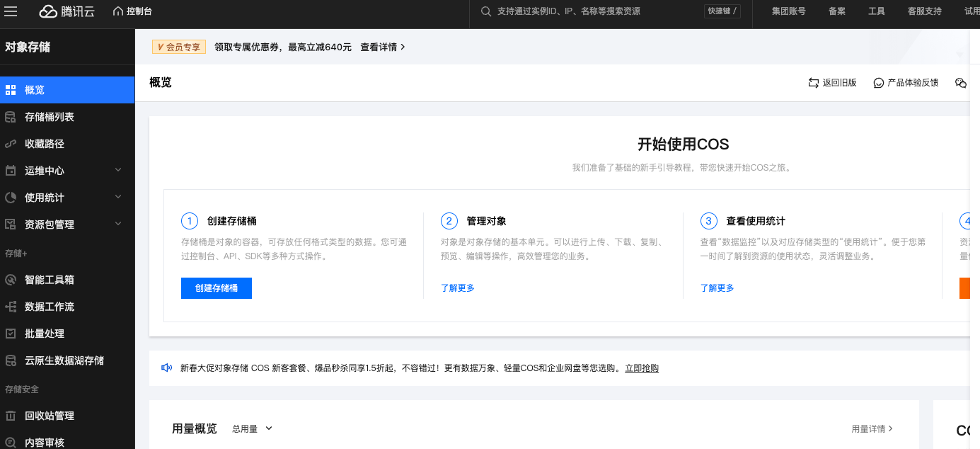980x449 pixels.
Task: Click the 存储桶列表 sidebar icon
Action: click(x=11, y=117)
